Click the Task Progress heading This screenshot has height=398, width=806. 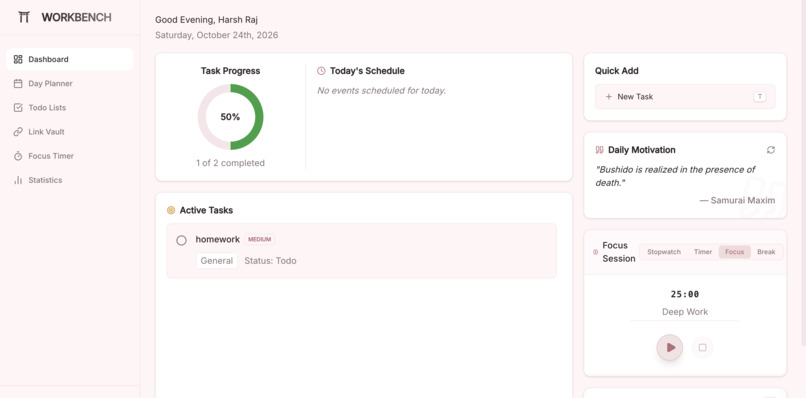(x=230, y=71)
